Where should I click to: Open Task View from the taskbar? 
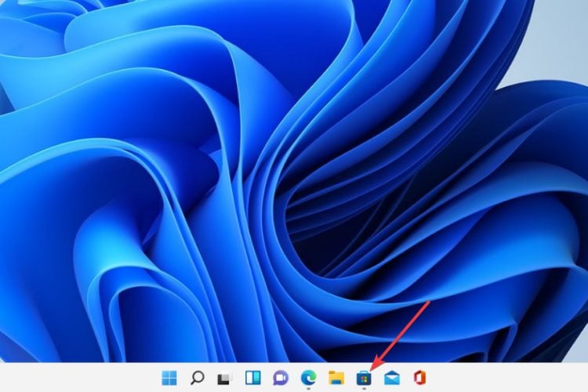[x=226, y=378]
